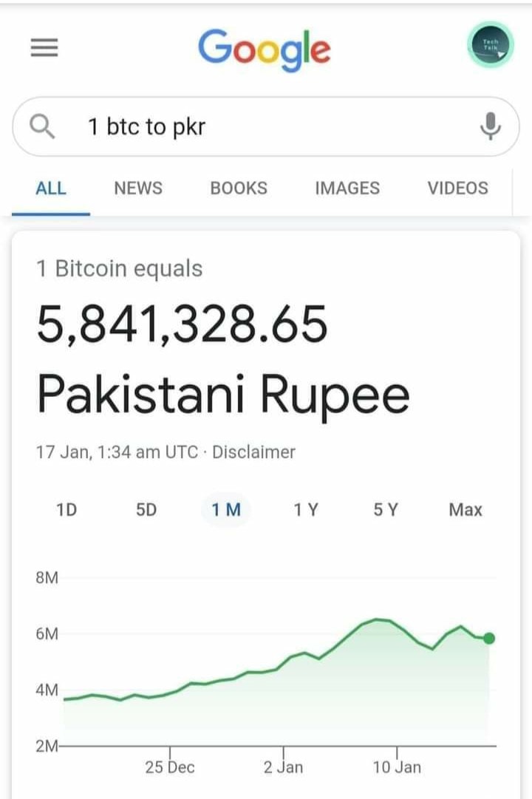Switch to the BOOKS tab
This screenshot has height=799, width=532.
[x=239, y=188]
